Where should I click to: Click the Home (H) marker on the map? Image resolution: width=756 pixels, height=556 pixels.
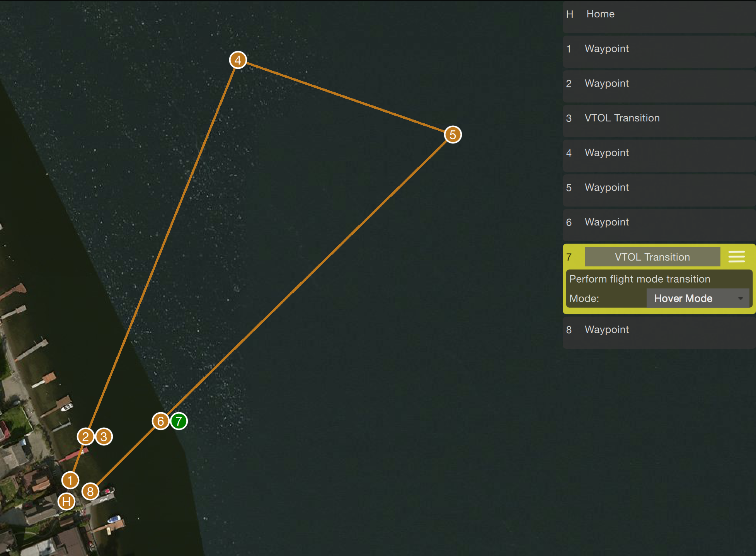coord(67,502)
